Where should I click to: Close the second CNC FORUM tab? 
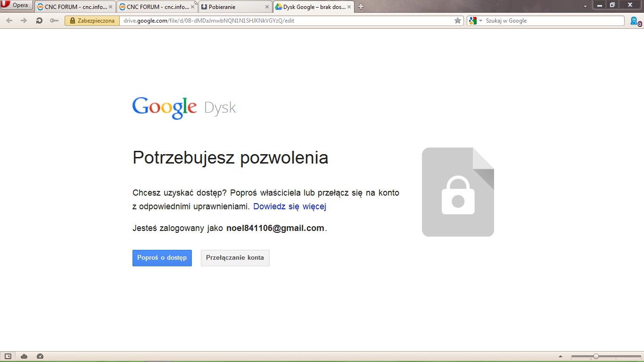192,7
